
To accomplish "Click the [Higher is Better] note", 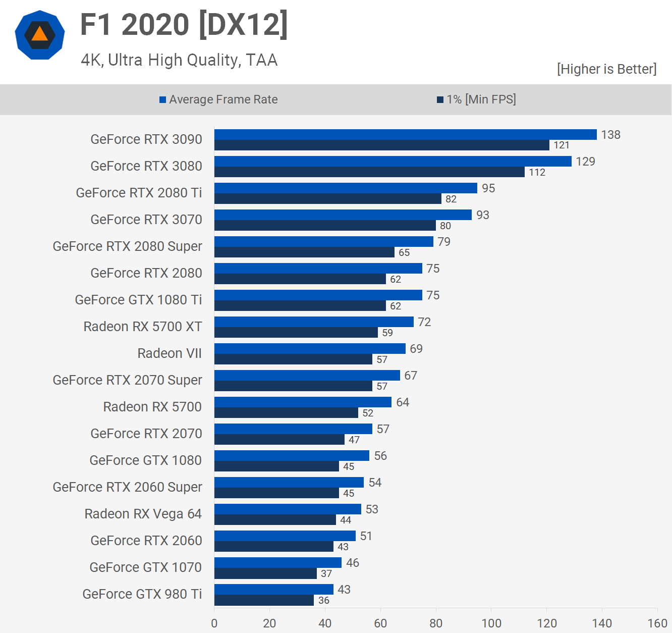I will coord(606,69).
